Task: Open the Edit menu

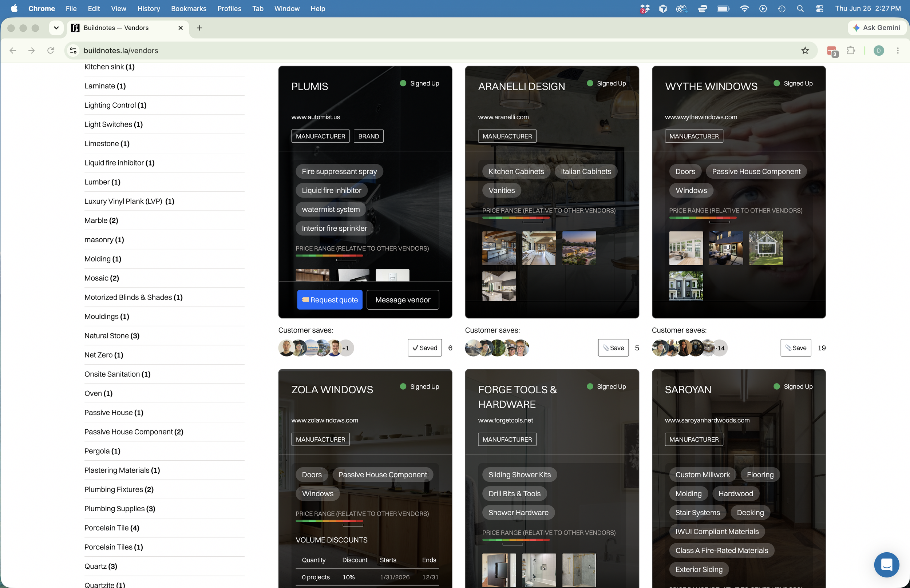Action: pos(94,8)
